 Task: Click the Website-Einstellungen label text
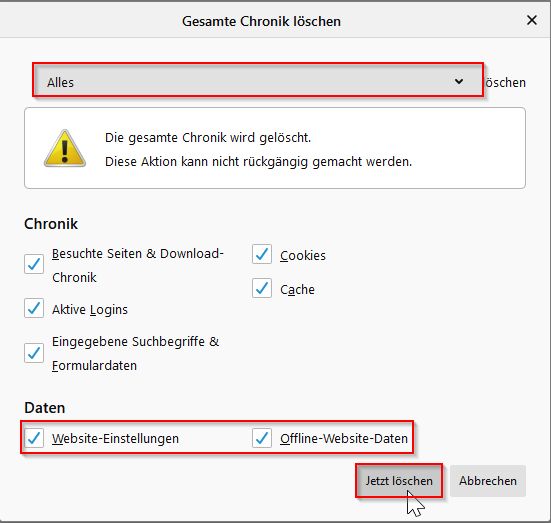tap(116, 439)
